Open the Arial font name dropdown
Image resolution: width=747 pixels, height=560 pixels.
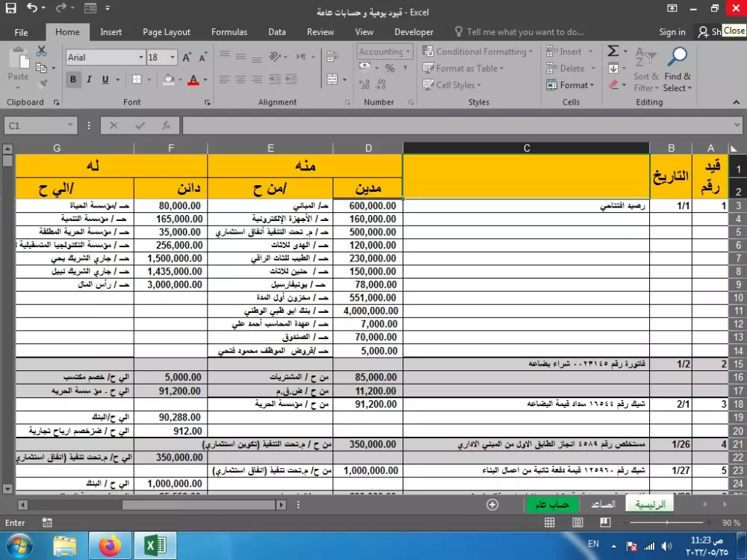141,57
